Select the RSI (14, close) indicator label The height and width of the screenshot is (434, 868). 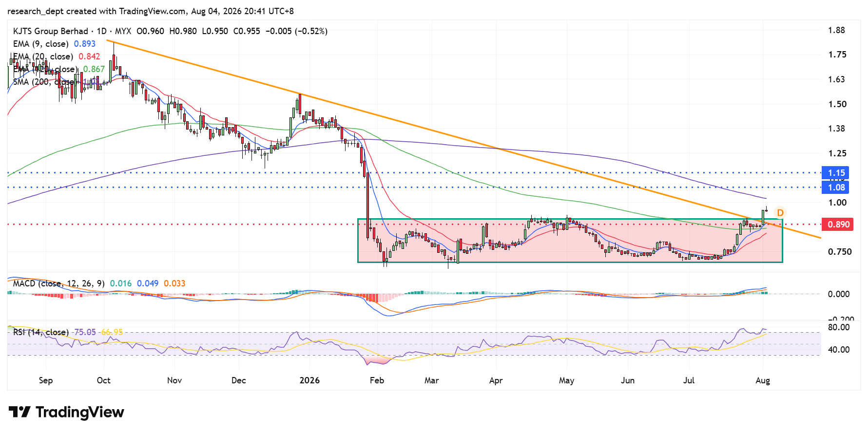(x=41, y=332)
